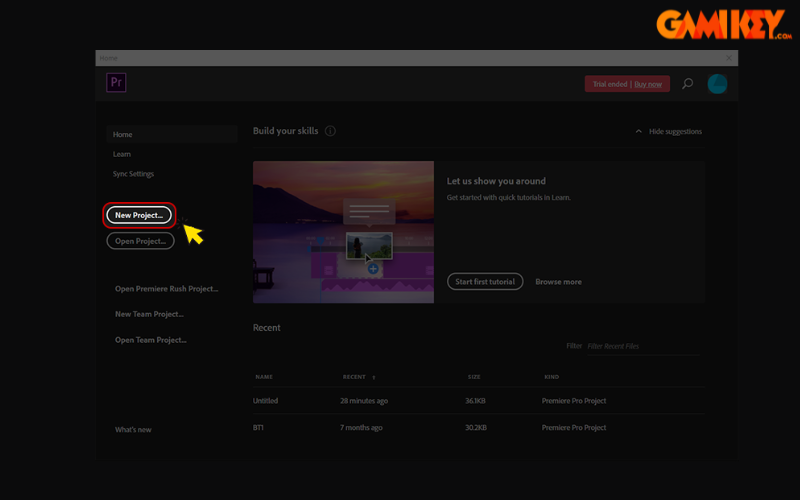Follow the Buy now link
Image resolution: width=800 pixels, height=500 pixels.
[648, 84]
